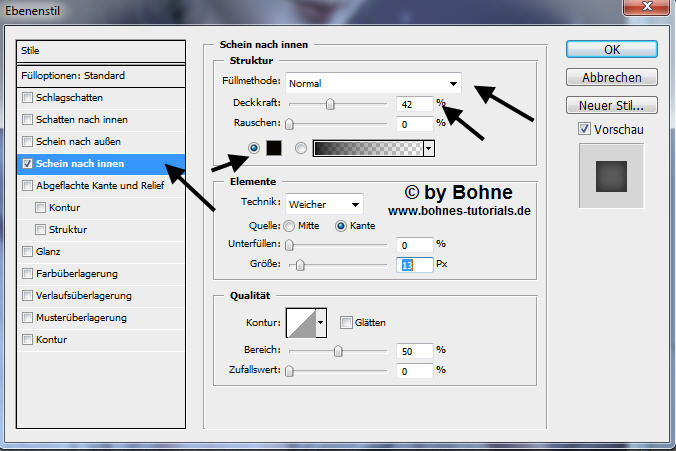Image resolution: width=676 pixels, height=451 pixels.
Task: Expand the Kontur contour picker arrow
Action: tap(321, 323)
